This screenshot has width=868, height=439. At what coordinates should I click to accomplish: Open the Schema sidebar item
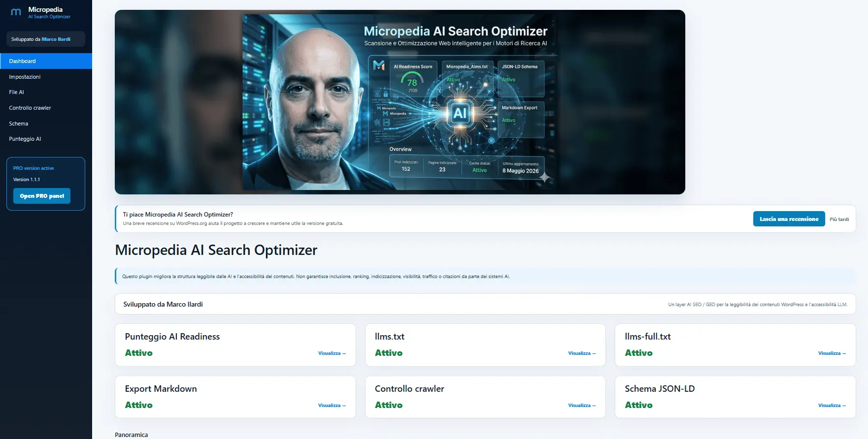46,124
